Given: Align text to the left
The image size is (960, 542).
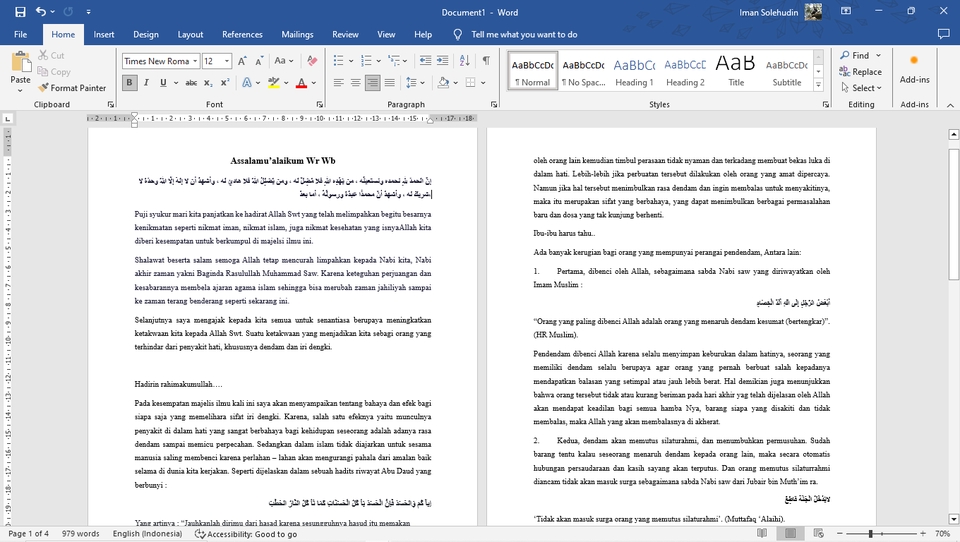Looking at the screenshot, I should 339,83.
